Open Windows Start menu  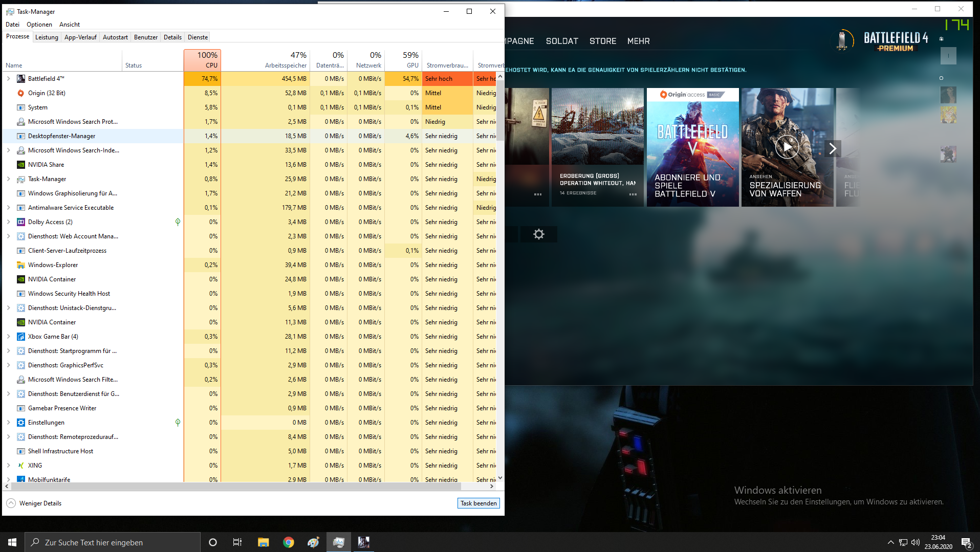(12, 542)
